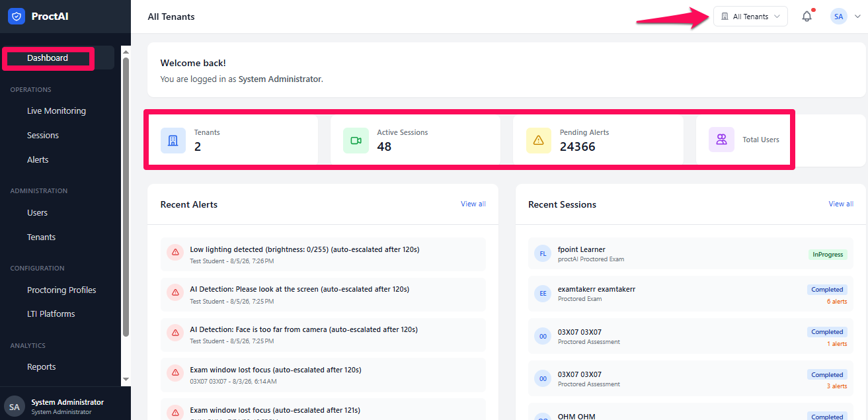Click the ProctAI shield logo icon
868x420 pixels.
click(17, 17)
